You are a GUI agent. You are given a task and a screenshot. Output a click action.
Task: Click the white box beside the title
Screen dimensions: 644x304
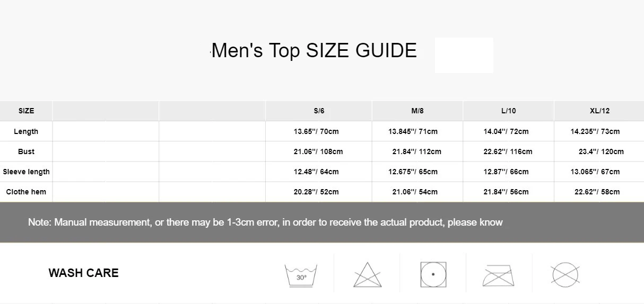[464, 55]
